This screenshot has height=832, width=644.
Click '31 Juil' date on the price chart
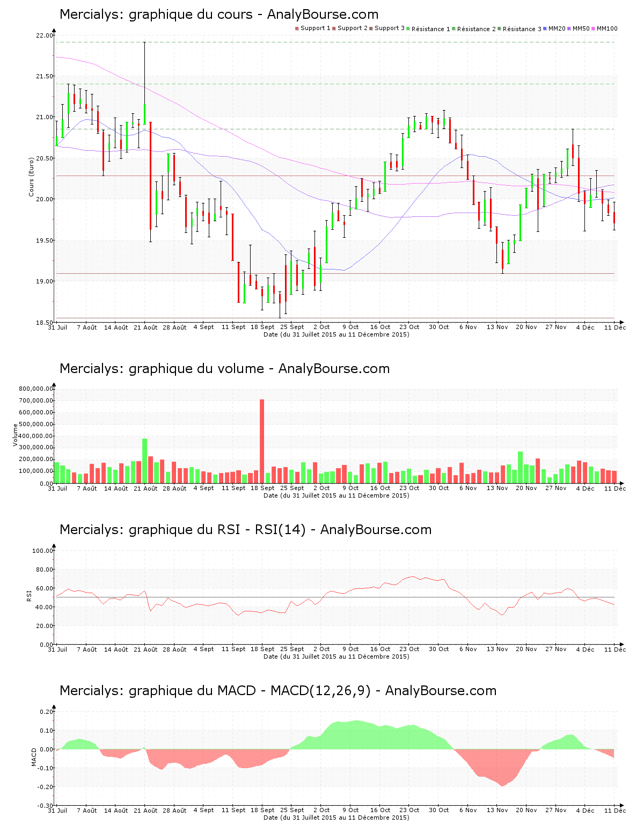57,327
